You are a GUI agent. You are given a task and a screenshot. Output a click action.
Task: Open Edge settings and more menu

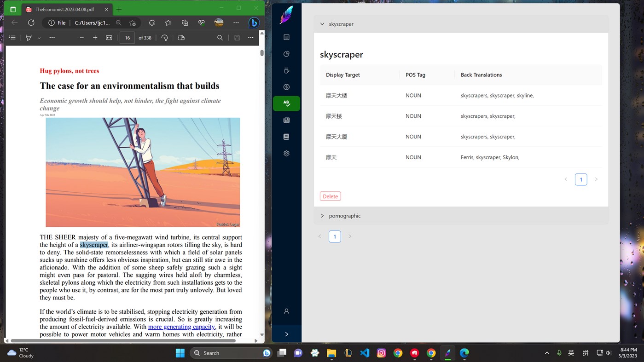click(x=236, y=23)
